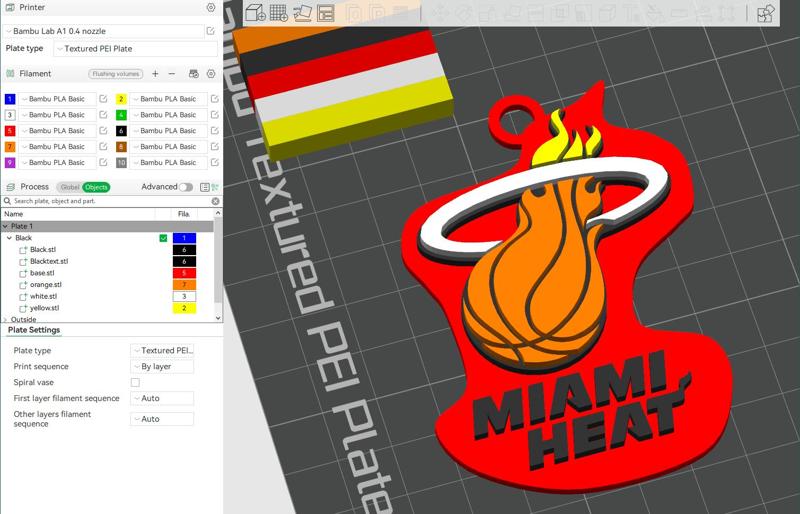The width and height of the screenshot is (800, 514).
Task: Toggle the Advanced mode switch
Action: [x=186, y=187]
